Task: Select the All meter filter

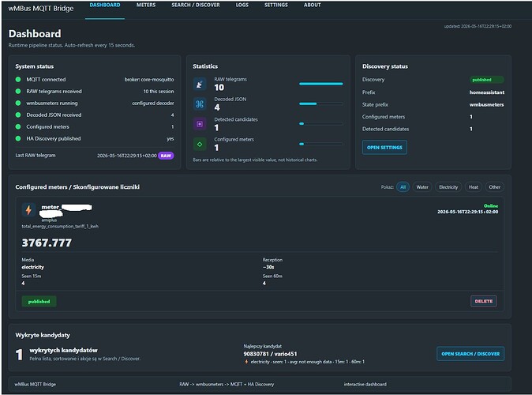Action: tap(403, 187)
